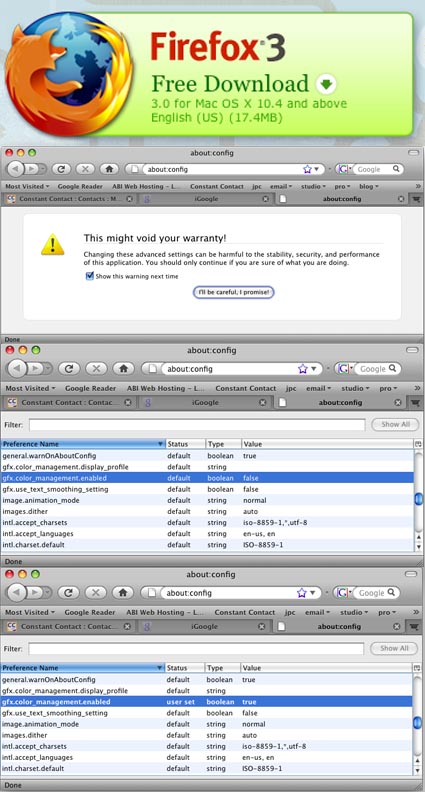
Task: Switch to iGoogle tab in warning window
Action: pos(206,199)
